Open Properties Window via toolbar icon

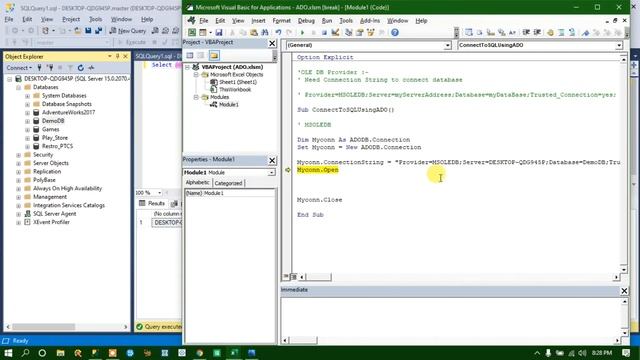click(360, 32)
